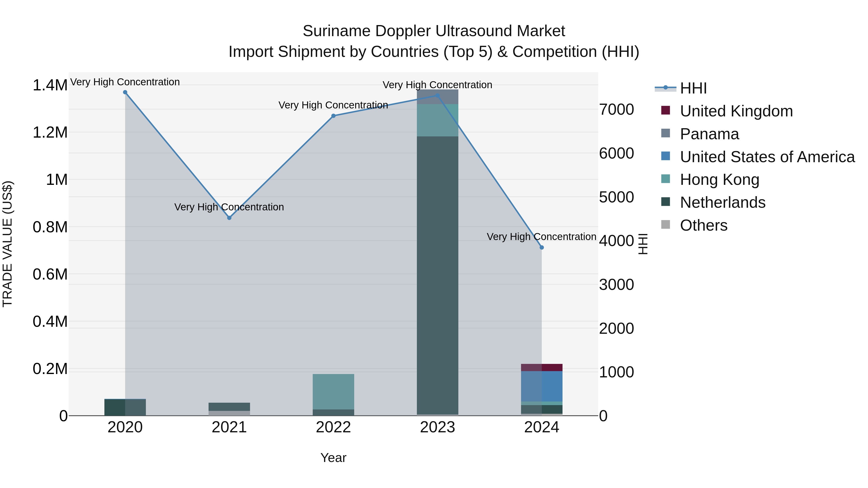Select the 2023 HHI data point
The height and width of the screenshot is (488, 868).
pos(437,95)
